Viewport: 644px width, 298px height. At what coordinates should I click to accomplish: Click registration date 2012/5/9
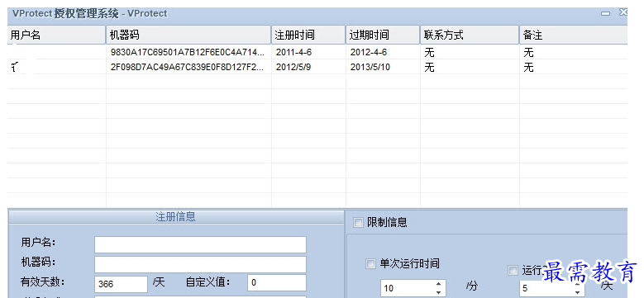[293, 67]
